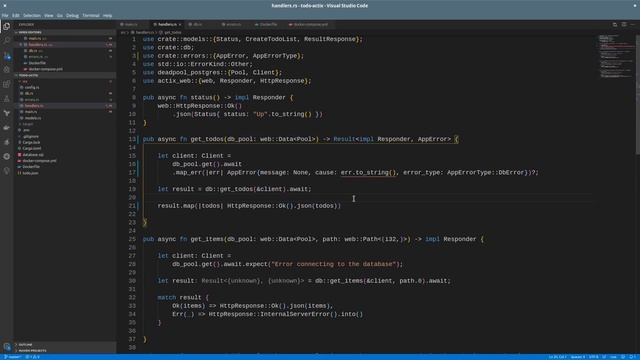Click the get_todos breadcrumb item
This screenshot has width=640, height=360.
pos(171,32)
